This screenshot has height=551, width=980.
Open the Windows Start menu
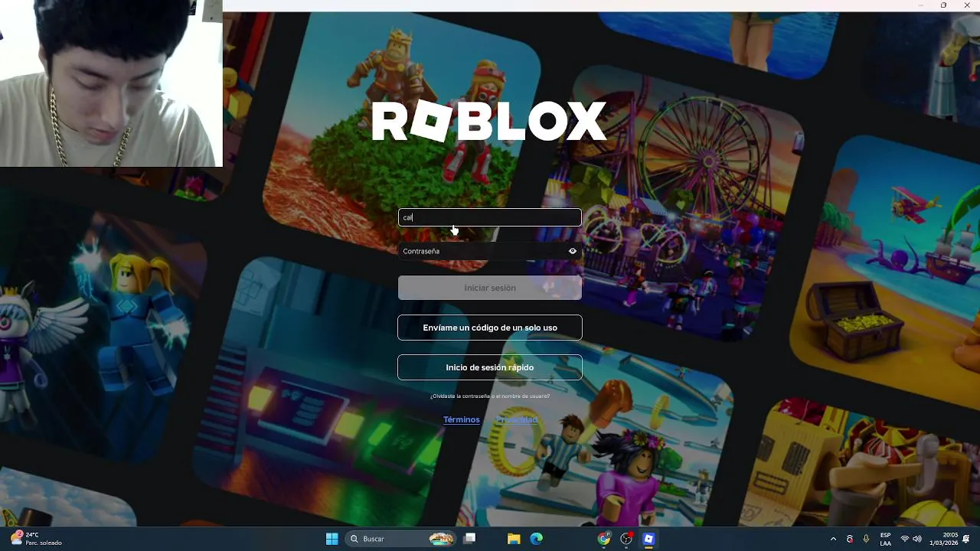(x=332, y=539)
